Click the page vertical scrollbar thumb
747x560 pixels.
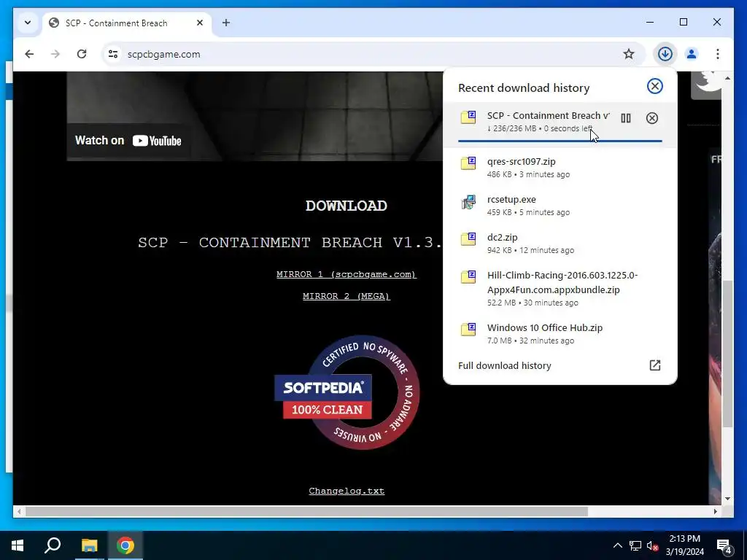pos(727,354)
